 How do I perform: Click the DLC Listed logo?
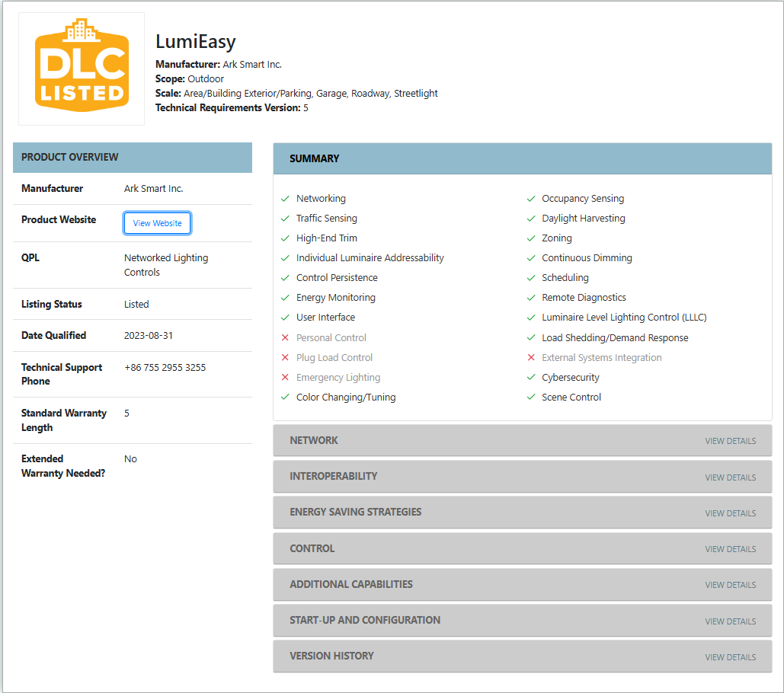tap(81, 69)
